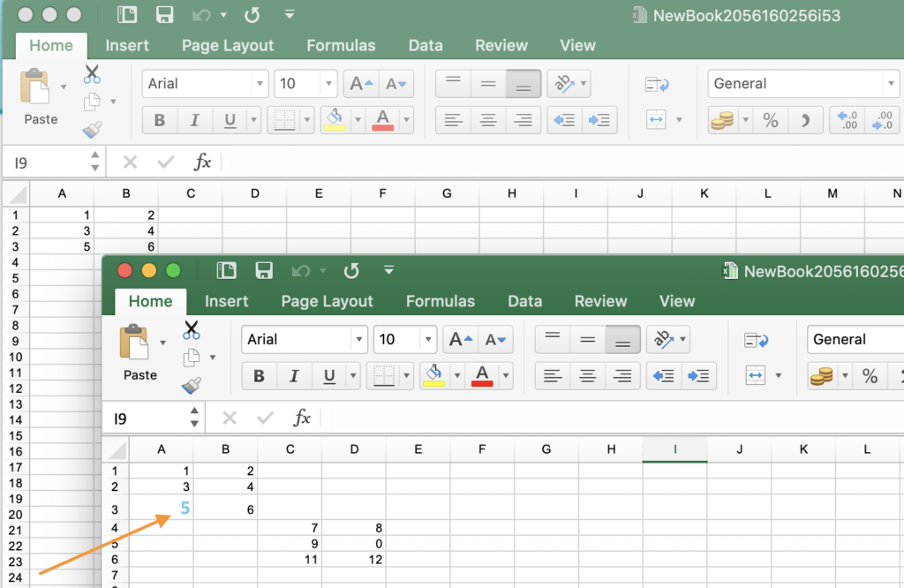Click orientation icon in front window

click(x=663, y=340)
